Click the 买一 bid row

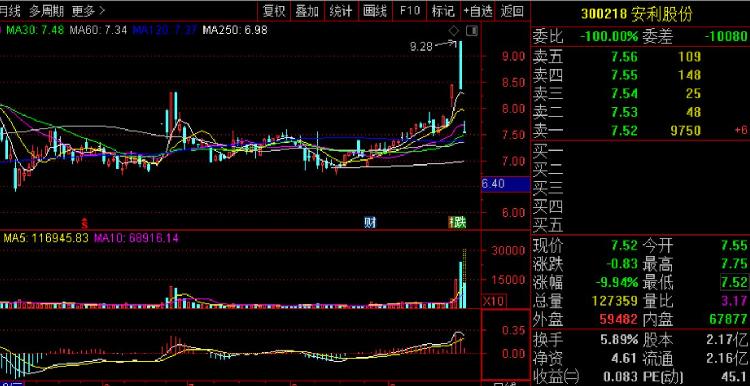(640, 151)
